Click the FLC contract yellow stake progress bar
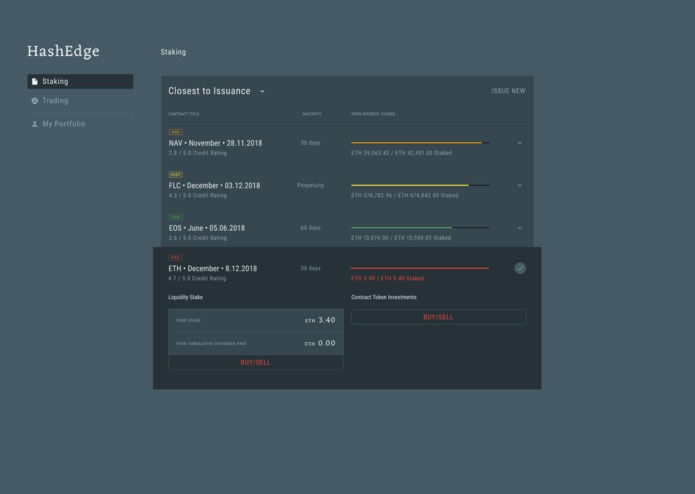695x494 pixels. 420,185
